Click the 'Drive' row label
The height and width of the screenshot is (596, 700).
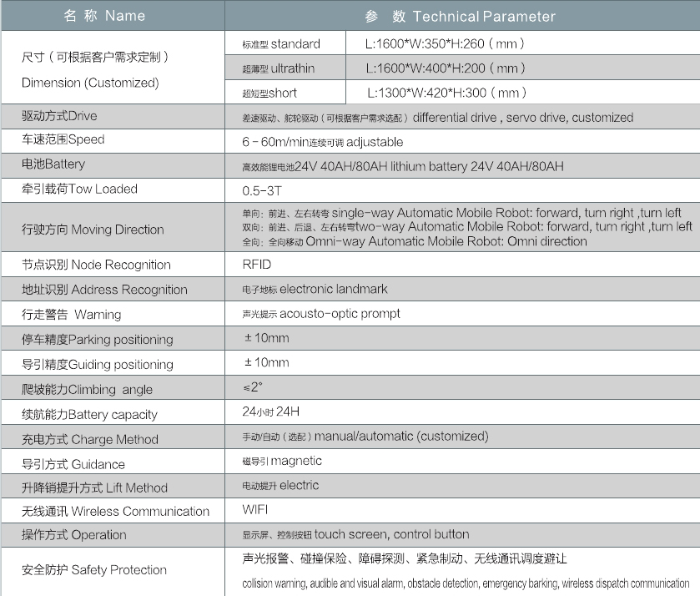click(59, 115)
